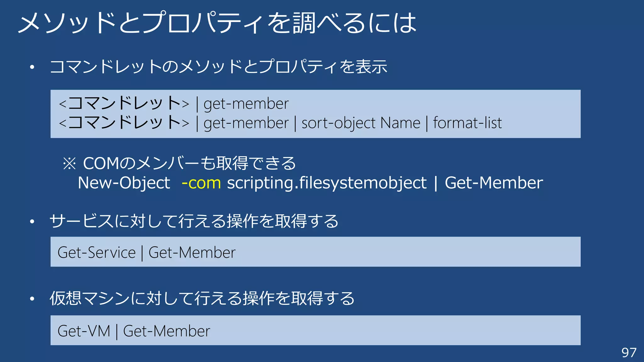Click the slide number 97
The height and width of the screenshot is (362, 644).
point(629,353)
